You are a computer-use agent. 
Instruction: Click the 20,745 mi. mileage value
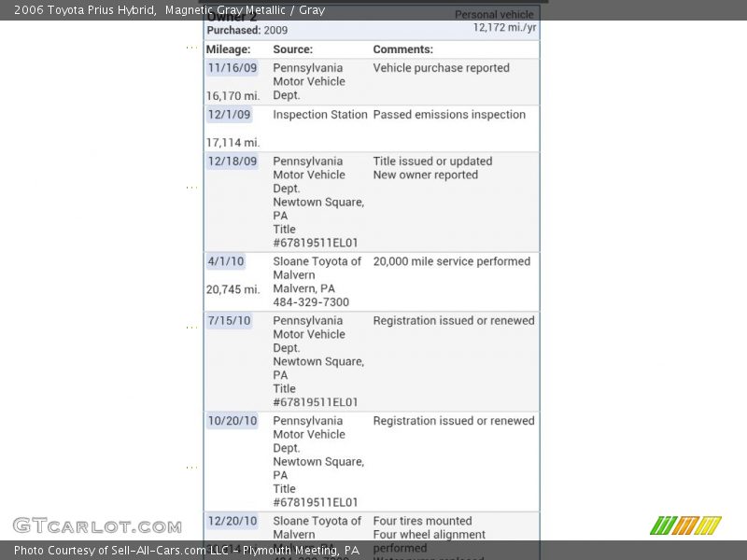[233, 289]
